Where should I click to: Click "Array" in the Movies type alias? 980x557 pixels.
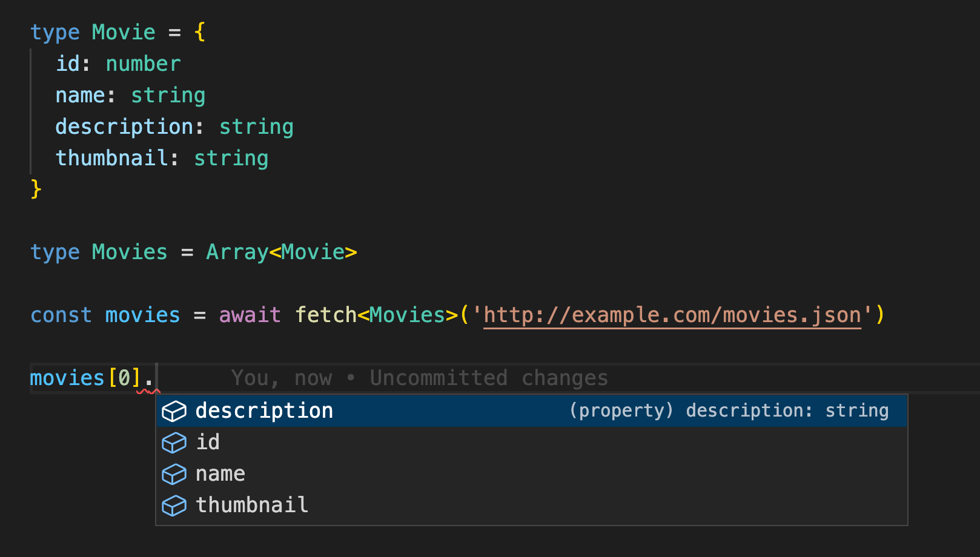237,252
